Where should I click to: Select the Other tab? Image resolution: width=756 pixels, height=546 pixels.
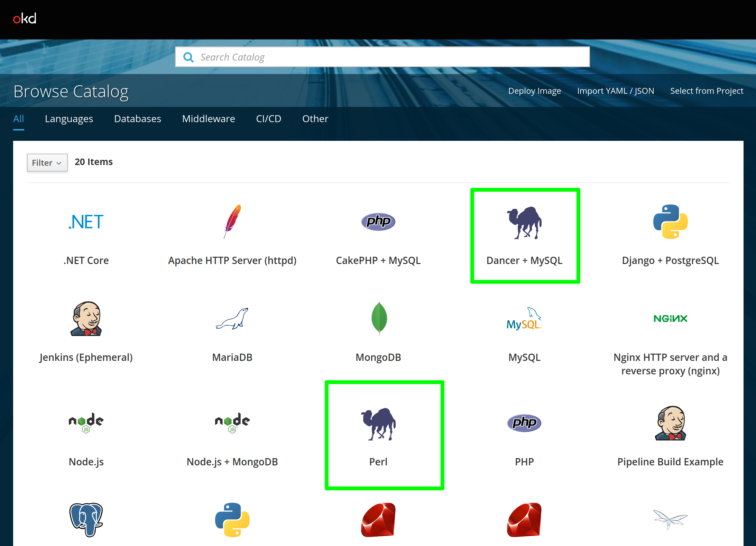[x=315, y=119]
